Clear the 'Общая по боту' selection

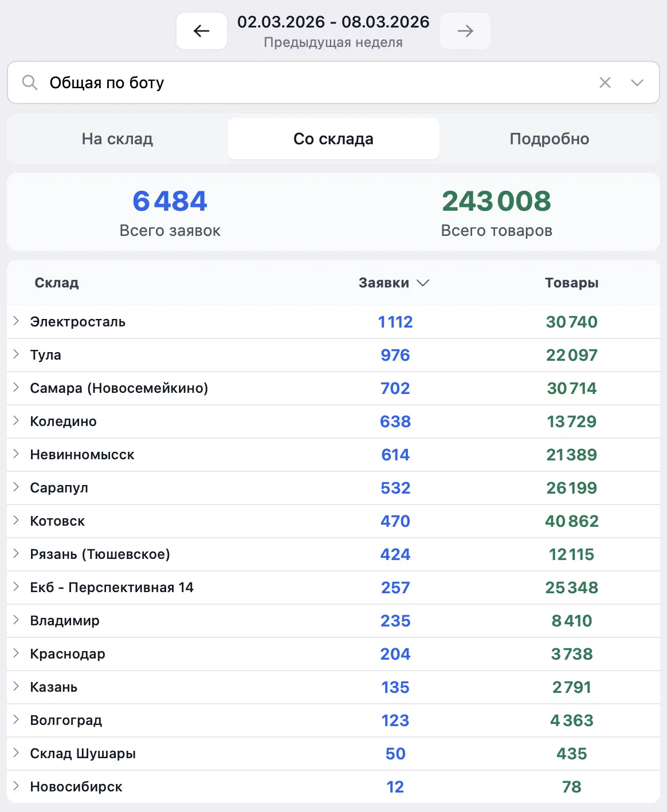(x=605, y=82)
